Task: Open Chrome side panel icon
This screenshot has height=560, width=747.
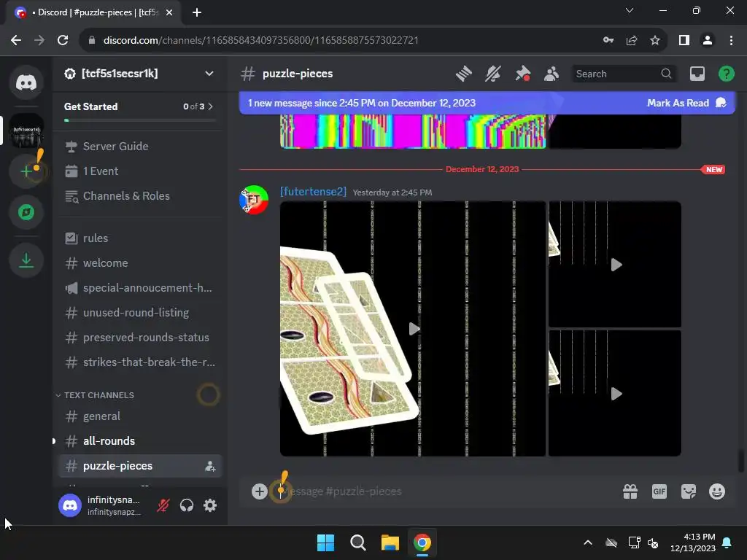Action: click(684, 41)
